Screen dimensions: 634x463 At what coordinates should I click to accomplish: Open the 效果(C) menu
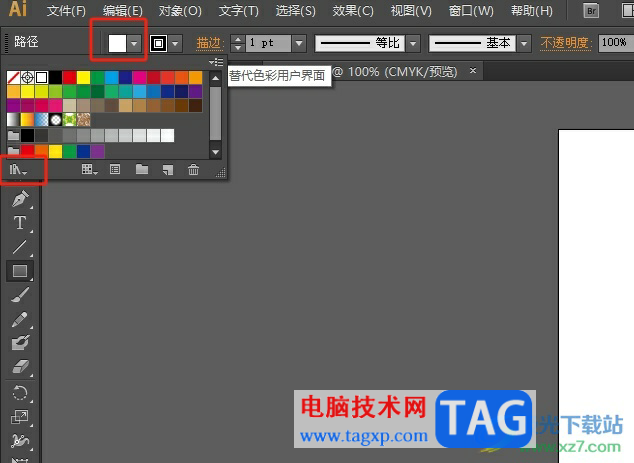(x=353, y=11)
